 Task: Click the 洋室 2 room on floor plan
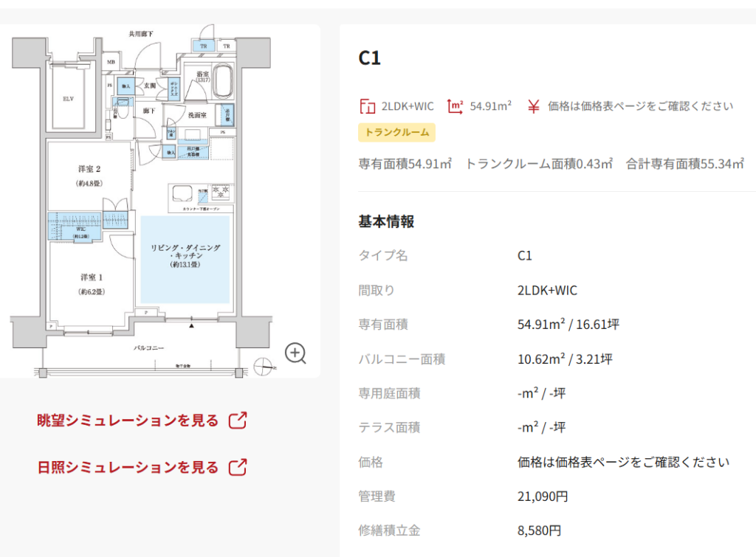coord(89,175)
